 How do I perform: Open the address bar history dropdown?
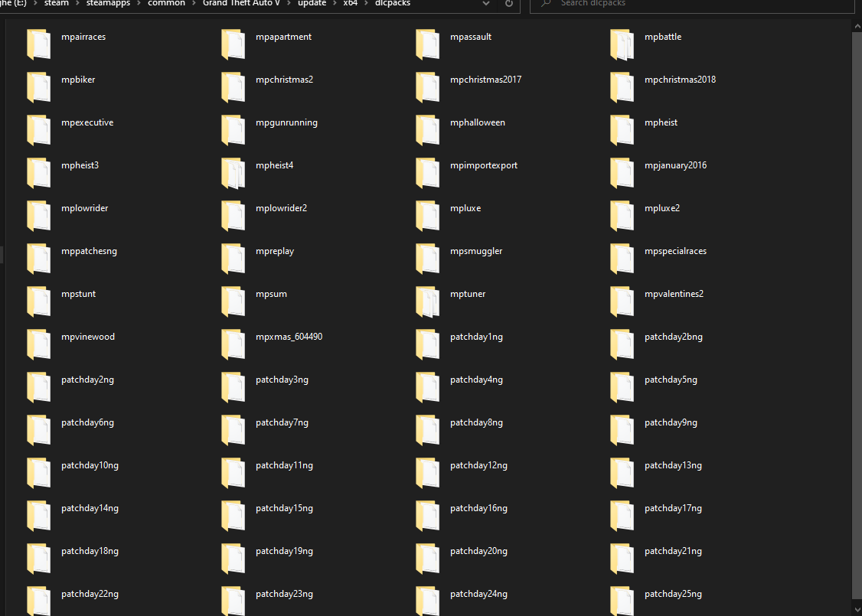click(x=486, y=3)
